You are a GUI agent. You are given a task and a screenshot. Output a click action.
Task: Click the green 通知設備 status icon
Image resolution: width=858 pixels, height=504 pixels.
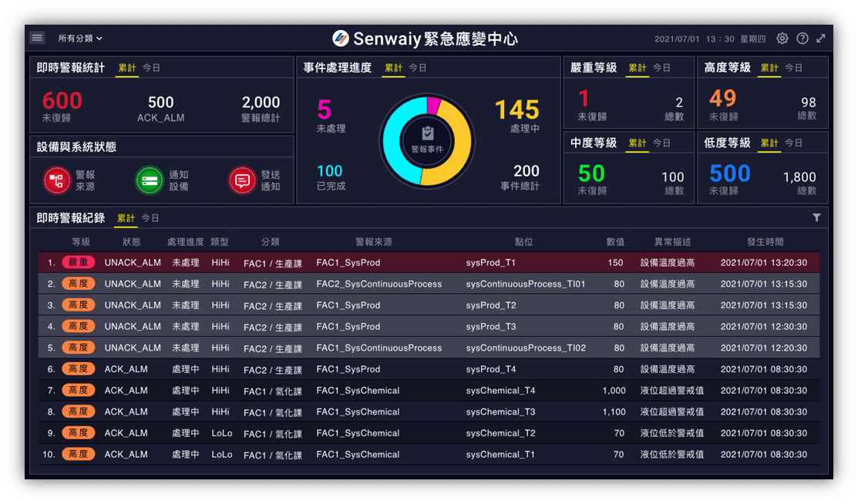pos(149,180)
